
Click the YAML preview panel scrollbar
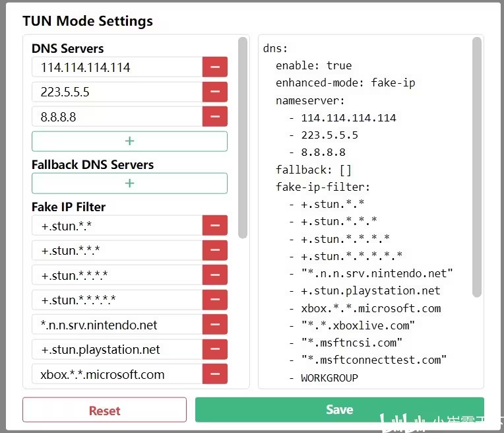tap(477, 166)
